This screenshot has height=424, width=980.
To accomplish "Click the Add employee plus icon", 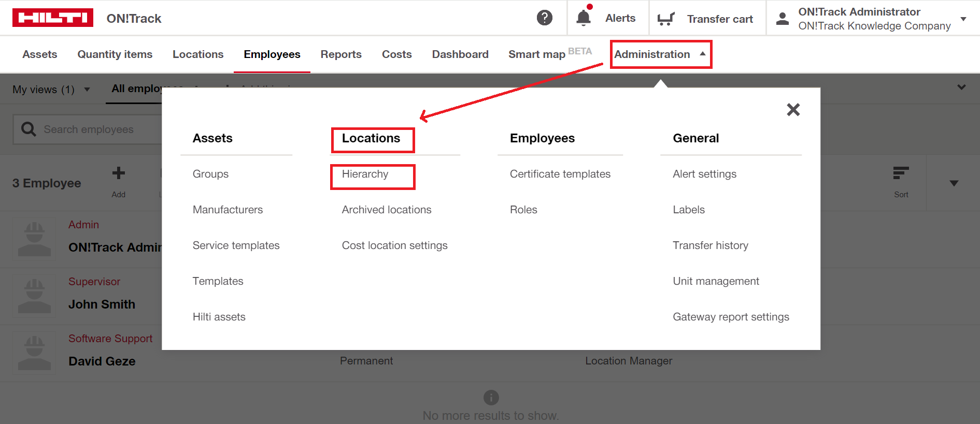I will (119, 173).
